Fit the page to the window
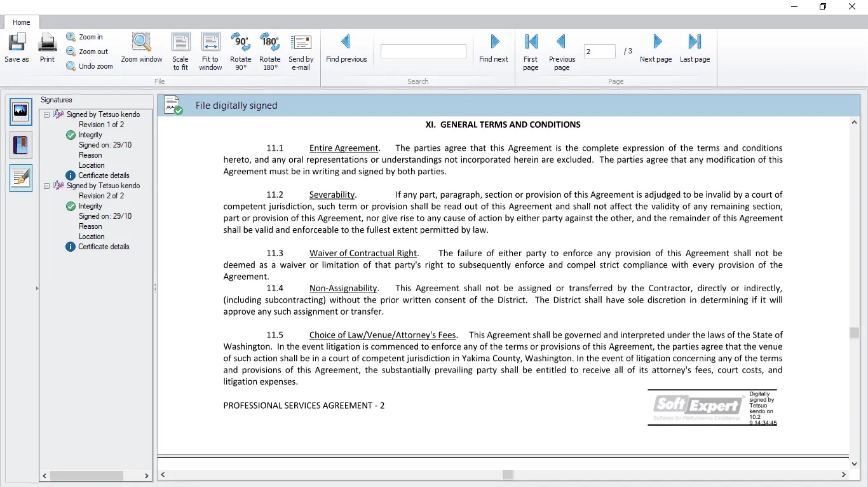Screen dimensions: 868x487 tap(210, 50)
